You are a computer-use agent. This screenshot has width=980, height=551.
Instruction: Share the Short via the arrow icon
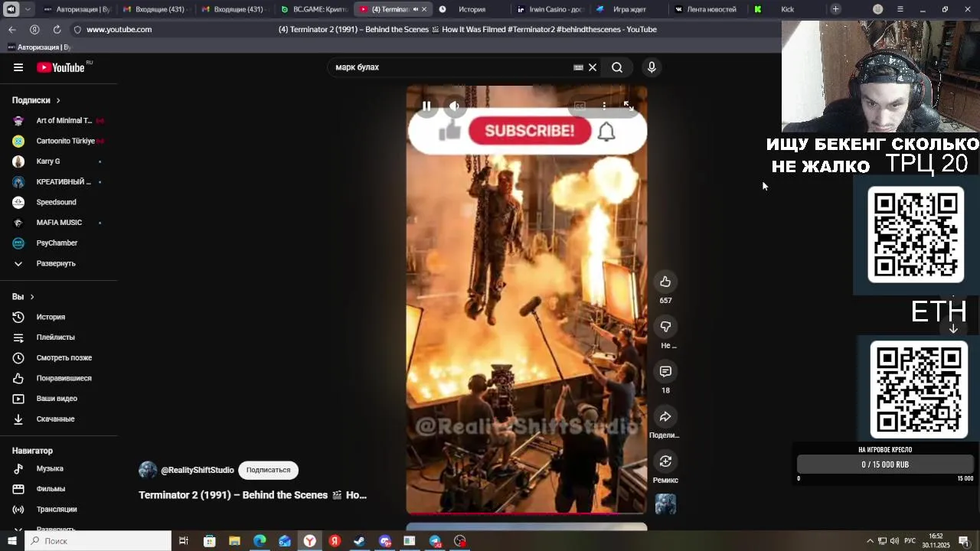665,417
